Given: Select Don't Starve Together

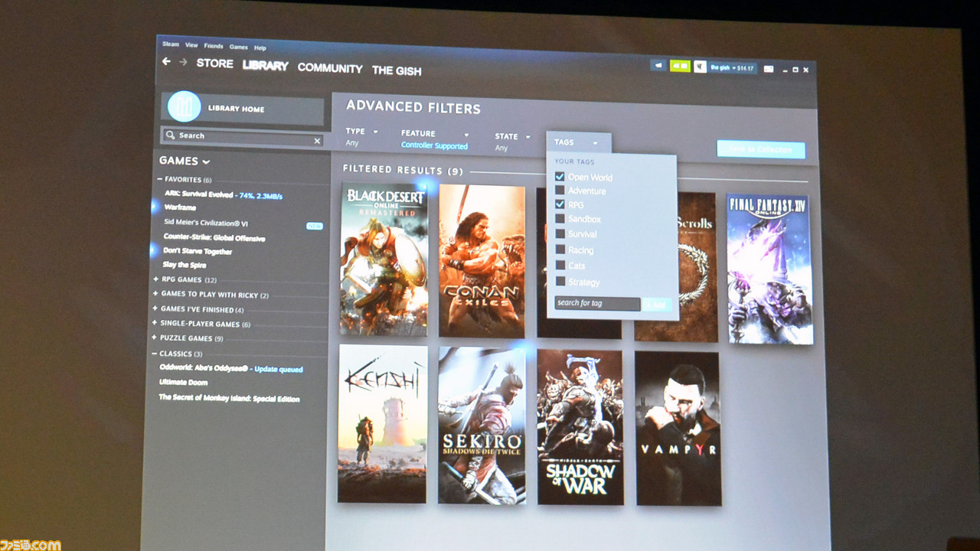Looking at the screenshot, I should (x=197, y=251).
